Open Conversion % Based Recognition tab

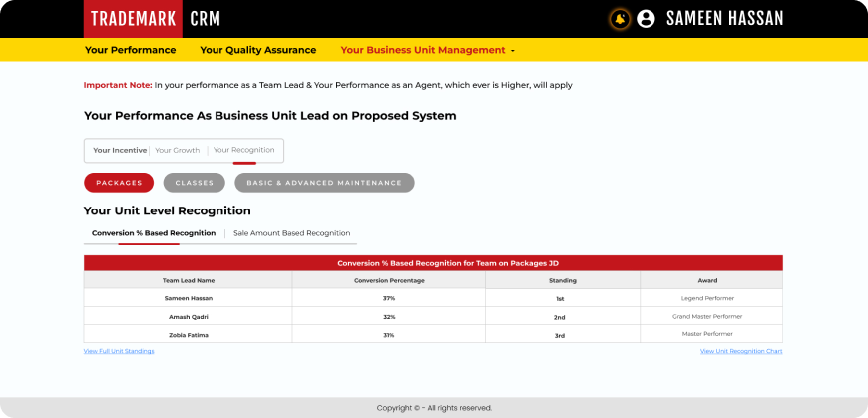pyautogui.click(x=154, y=233)
